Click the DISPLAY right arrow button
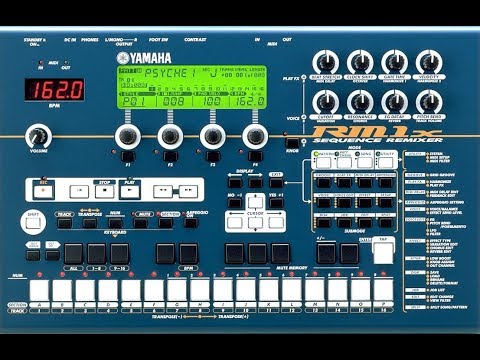This screenshot has width=480, height=360. pos(256,182)
